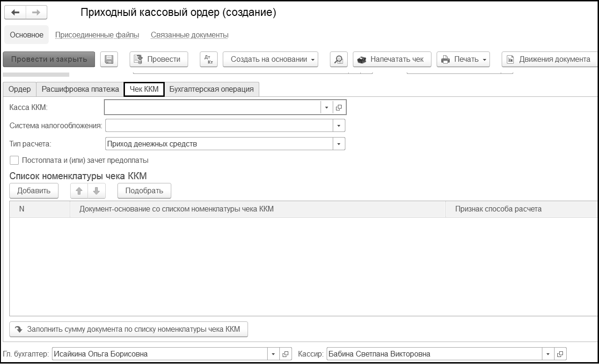
Task: Click Кассир field Бабина Светлана Викторовна
Action: 434,354
